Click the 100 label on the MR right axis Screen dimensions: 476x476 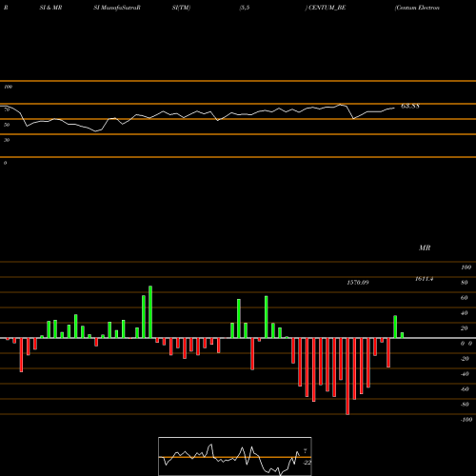[466, 268]
